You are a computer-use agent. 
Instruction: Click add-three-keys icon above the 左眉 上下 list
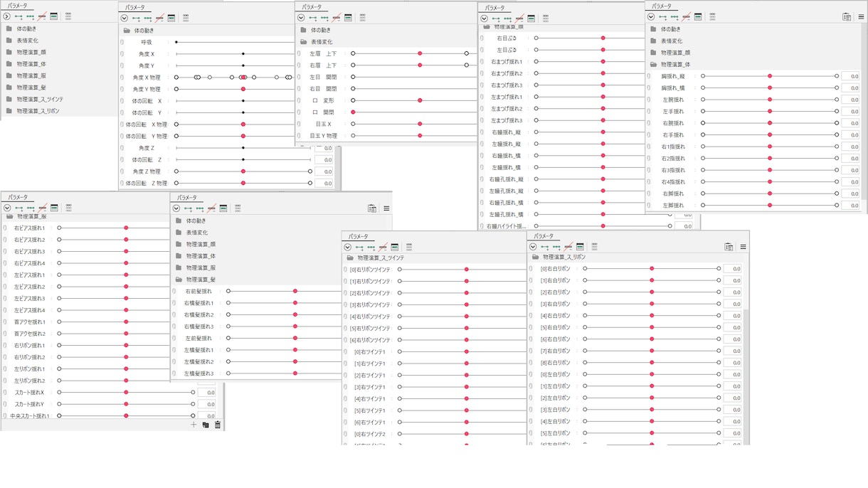pyautogui.click(x=324, y=17)
